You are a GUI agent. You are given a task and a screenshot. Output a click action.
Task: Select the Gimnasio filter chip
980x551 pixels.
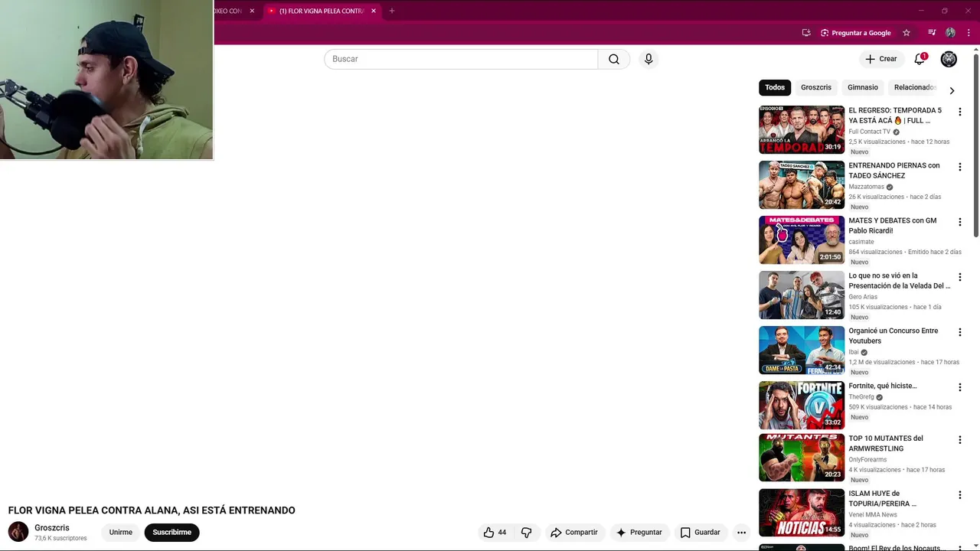863,87
